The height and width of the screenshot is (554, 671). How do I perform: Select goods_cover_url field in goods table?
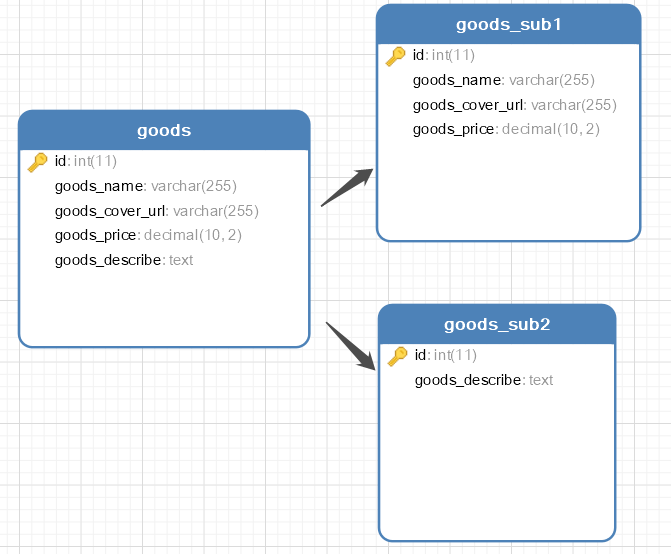coord(156,210)
